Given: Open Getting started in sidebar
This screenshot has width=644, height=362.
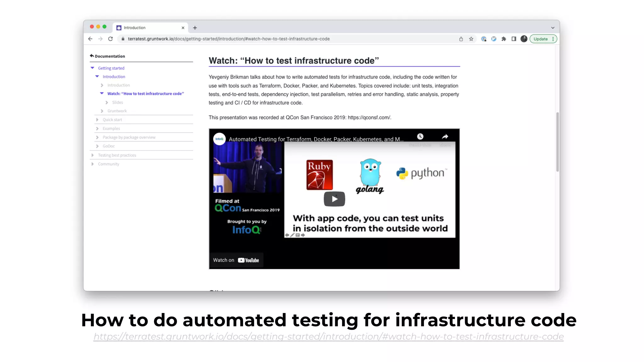Looking at the screenshot, I should point(111,68).
